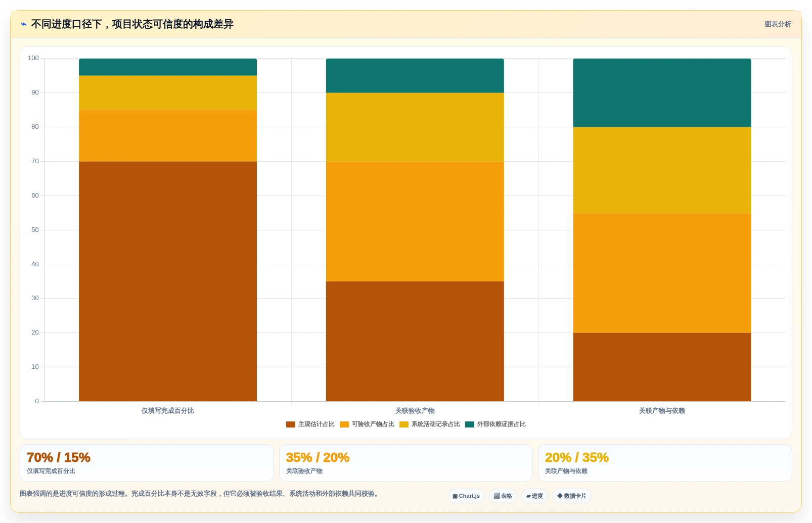Click the 进度 tag chip
Image resolution: width=812 pixels, height=523 pixels.
(x=534, y=496)
